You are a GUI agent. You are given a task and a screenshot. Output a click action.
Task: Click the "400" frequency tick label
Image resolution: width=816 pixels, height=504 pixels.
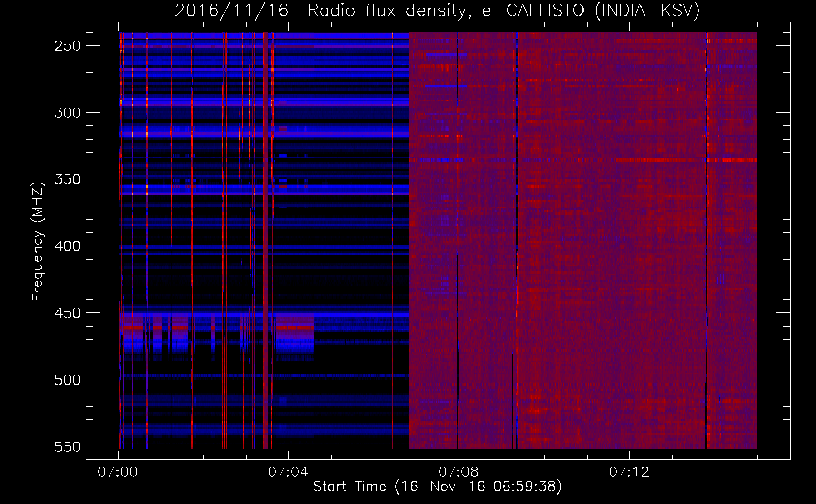point(68,246)
